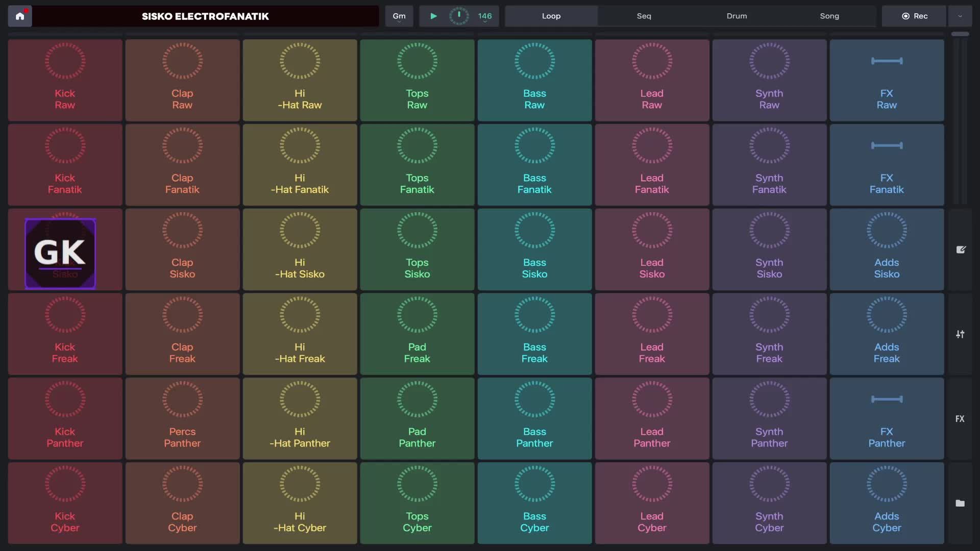Expand the dropdown chevron beside Rec
Screen dimensions: 980x551
tap(960, 16)
